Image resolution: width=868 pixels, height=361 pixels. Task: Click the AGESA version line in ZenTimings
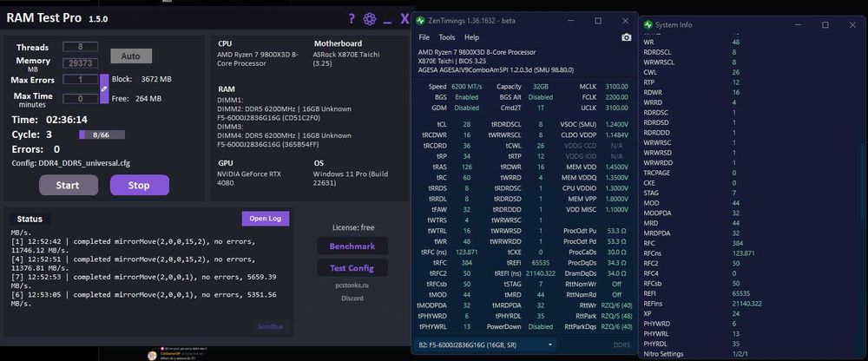point(496,70)
